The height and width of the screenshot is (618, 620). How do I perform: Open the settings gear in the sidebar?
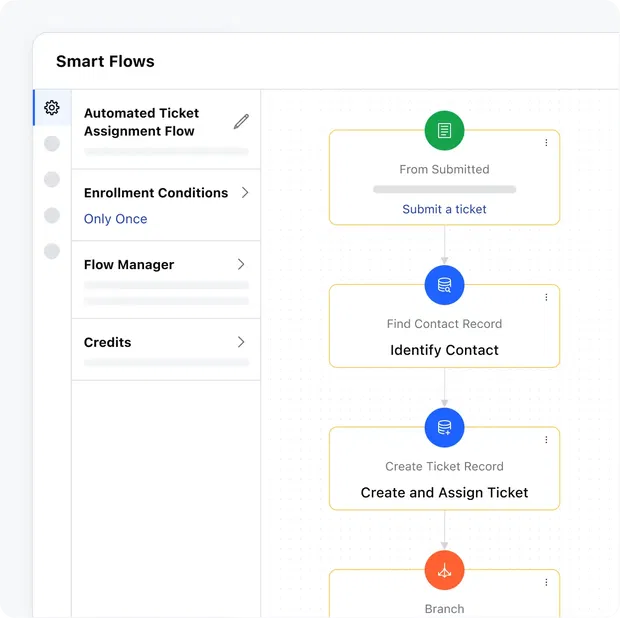click(52, 108)
